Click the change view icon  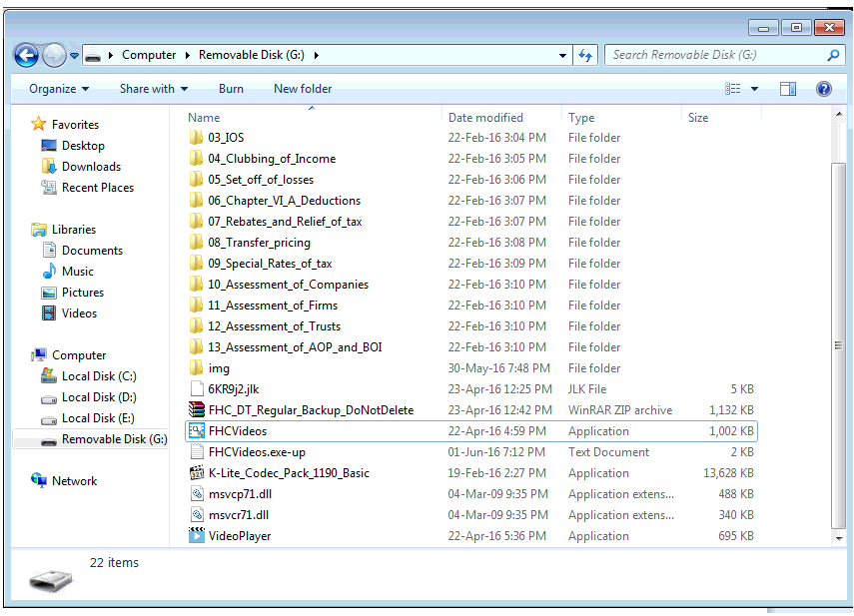coord(733,89)
